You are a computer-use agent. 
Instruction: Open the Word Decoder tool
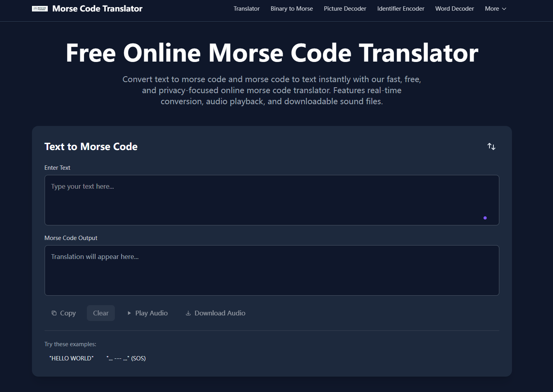click(454, 8)
